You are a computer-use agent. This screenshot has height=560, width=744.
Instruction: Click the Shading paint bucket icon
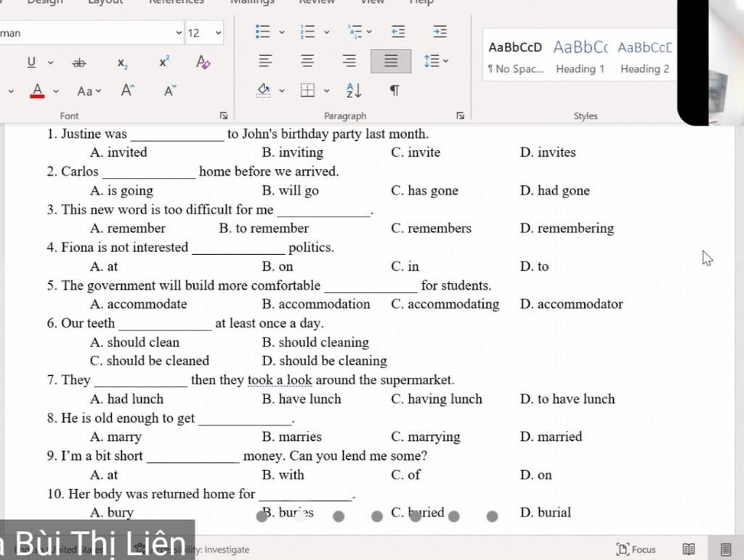(x=263, y=89)
